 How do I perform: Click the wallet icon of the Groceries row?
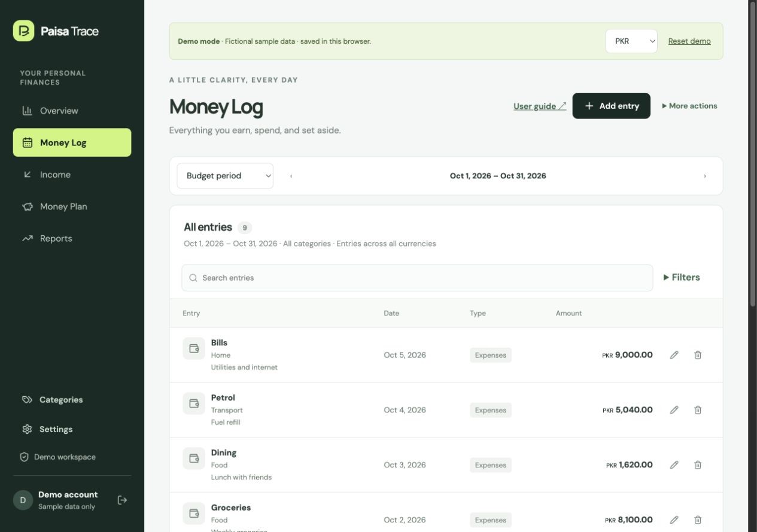(194, 513)
